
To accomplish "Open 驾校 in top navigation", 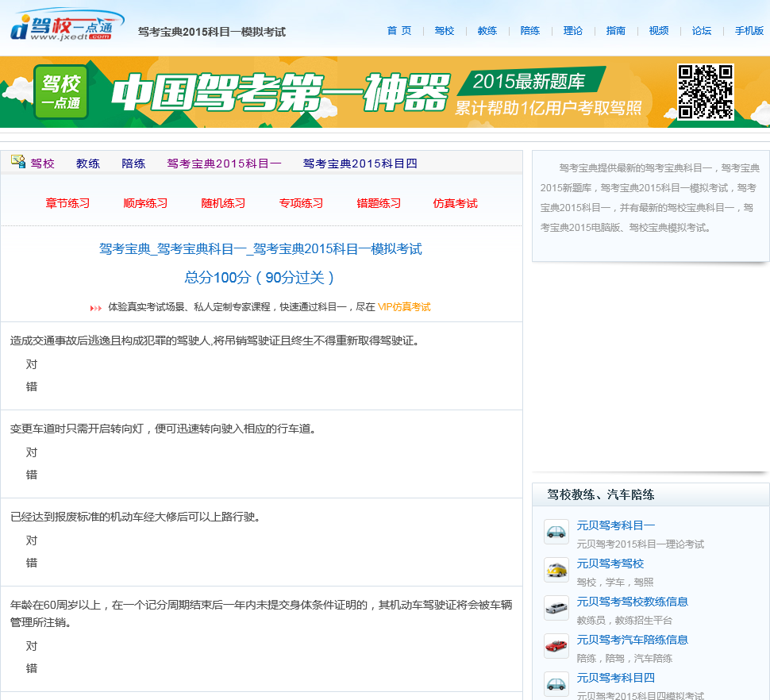I will 445,31.
